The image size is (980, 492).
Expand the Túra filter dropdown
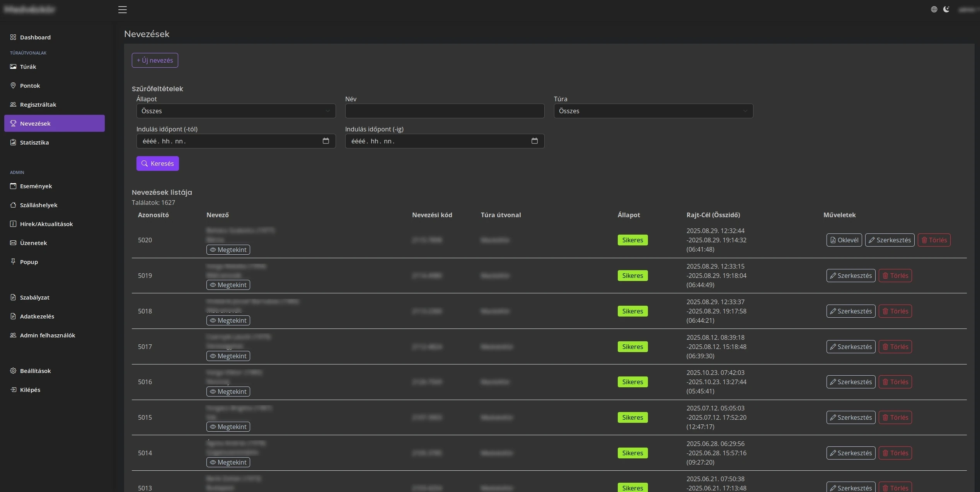coord(653,111)
